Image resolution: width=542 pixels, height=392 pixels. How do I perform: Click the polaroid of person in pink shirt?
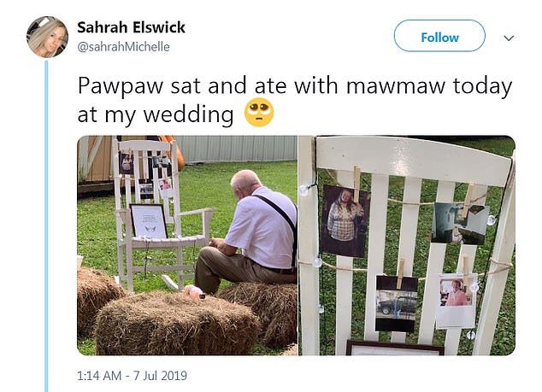point(456,301)
